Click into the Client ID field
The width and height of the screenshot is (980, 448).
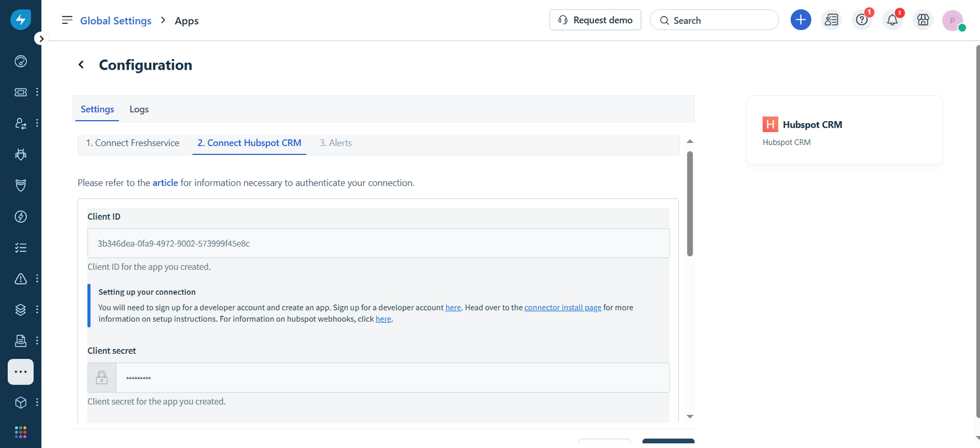pyautogui.click(x=378, y=243)
